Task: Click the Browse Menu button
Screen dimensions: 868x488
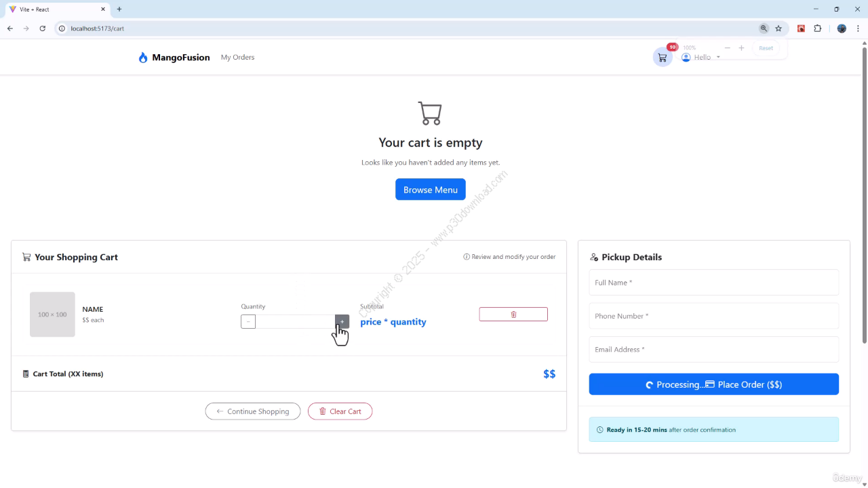Action: coord(430,190)
